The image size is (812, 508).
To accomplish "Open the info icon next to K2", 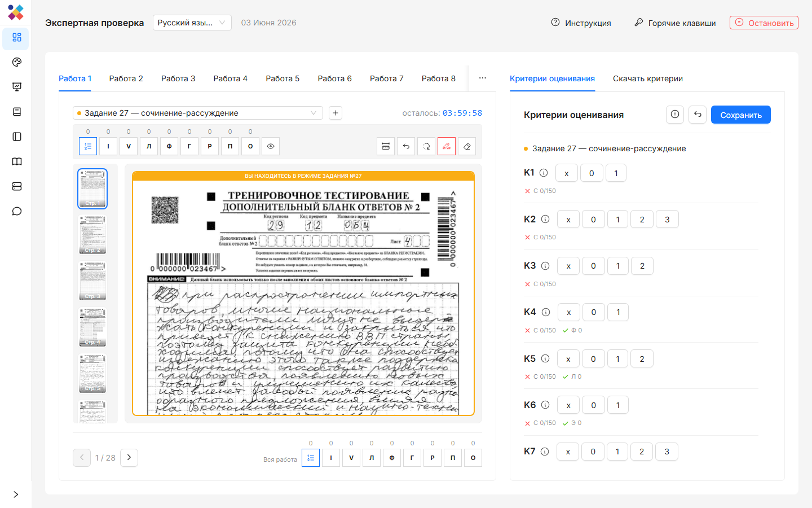I will coord(545,219).
